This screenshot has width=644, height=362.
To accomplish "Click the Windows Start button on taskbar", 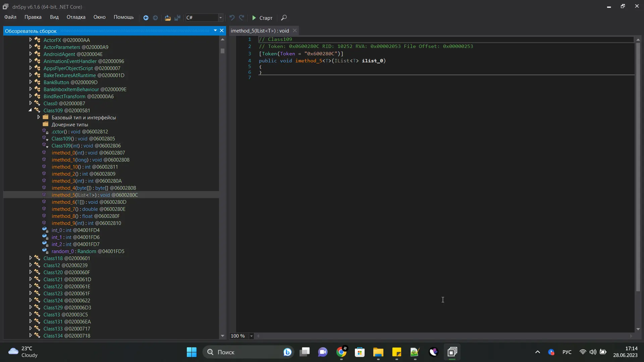I will 192,352.
